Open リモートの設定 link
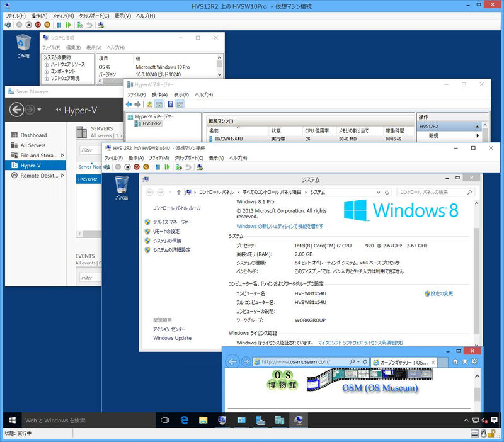Image resolution: width=504 pixels, height=442 pixels. (166, 231)
